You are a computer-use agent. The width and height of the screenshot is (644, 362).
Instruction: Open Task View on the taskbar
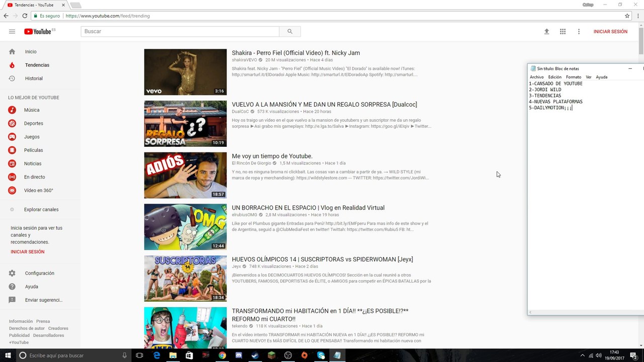pos(139,355)
